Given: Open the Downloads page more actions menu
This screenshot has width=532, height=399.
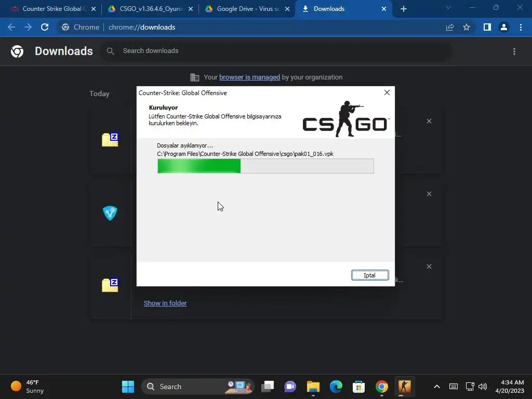Looking at the screenshot, I should click(x=514, y=51).
